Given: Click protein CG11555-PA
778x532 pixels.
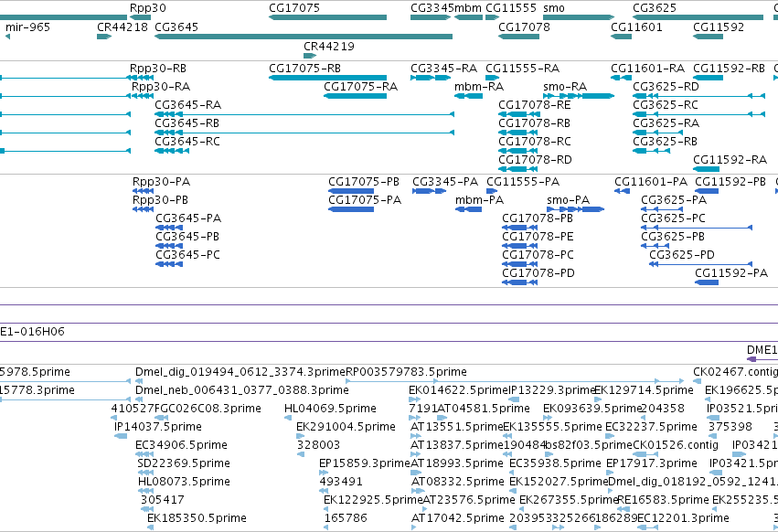Looking at the screenshot, I should 523,182.
